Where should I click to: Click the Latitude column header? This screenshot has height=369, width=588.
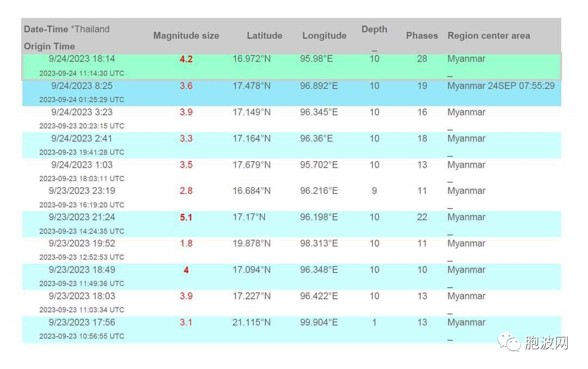265,35
